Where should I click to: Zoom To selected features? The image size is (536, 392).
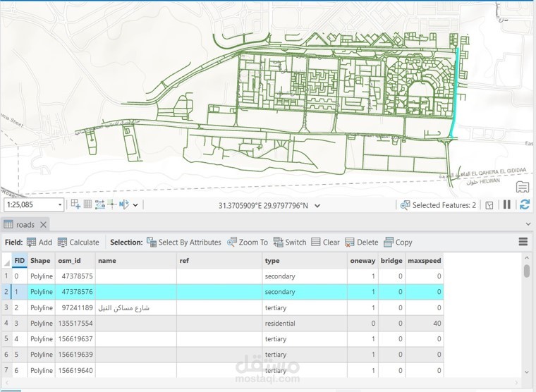pos(248,242)
